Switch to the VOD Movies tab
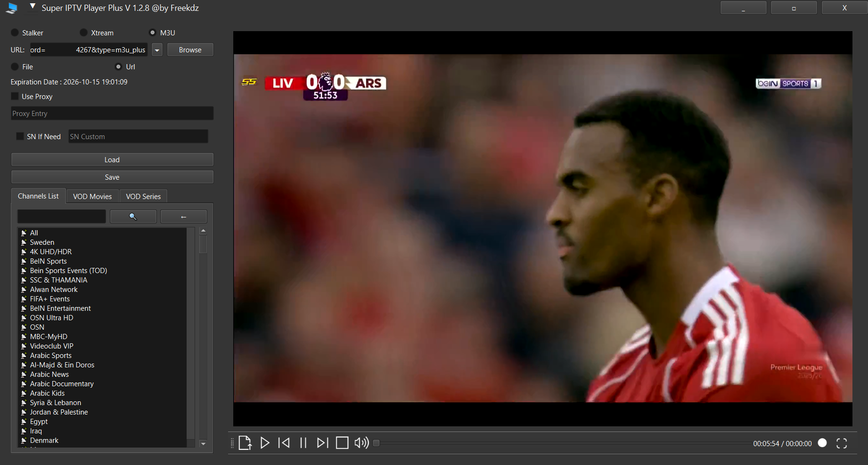The image size is (868, 465). pyautogui.click(x=92, y=196)
